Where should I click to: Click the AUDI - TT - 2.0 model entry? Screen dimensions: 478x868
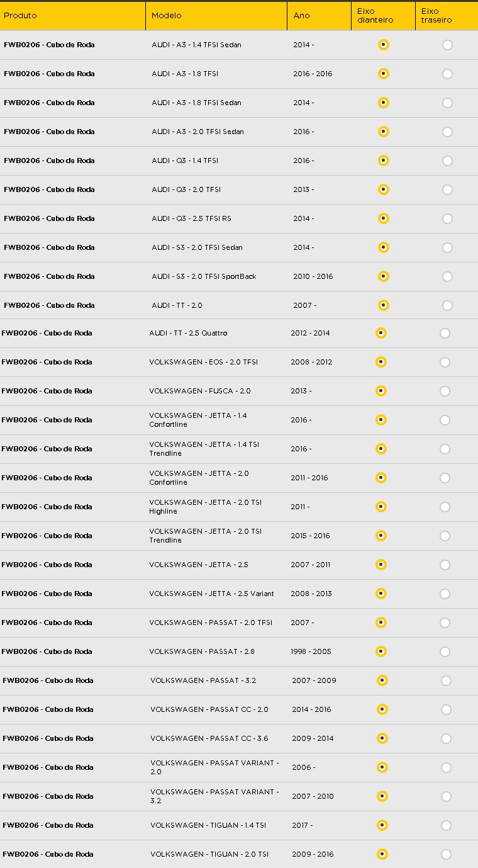(177, 305)
